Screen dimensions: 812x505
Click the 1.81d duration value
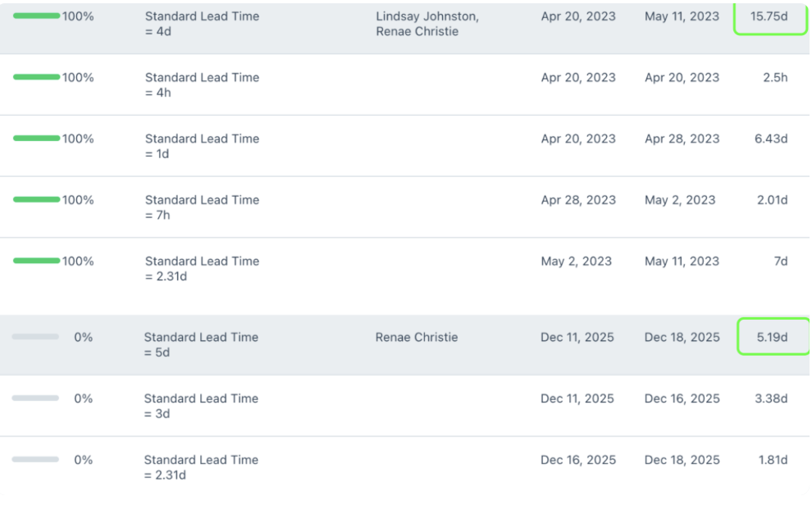pyautogui.click(x=773, y=460)
